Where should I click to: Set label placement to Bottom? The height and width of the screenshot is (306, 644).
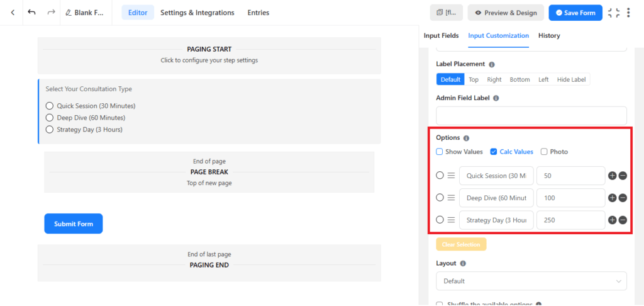pyautogui.click(x=520, y=79)
